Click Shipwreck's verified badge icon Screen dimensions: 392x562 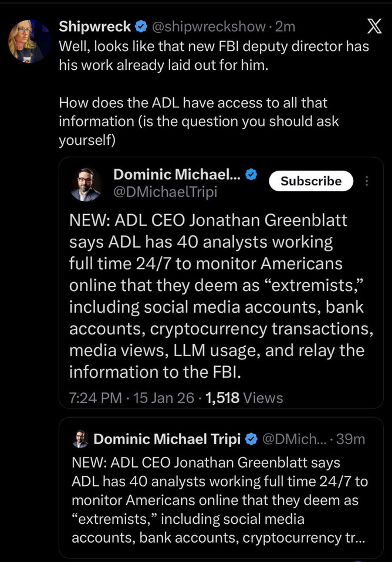(x=141, y=26)
